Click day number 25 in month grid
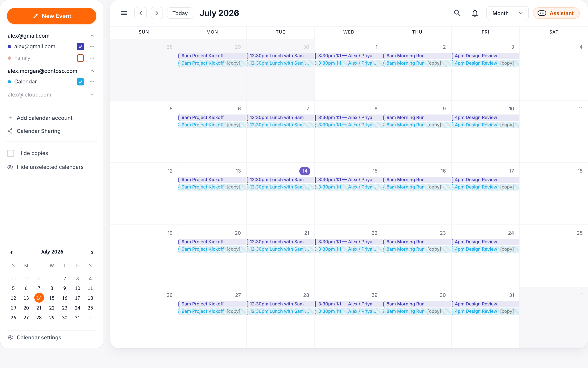588x368 pixels. [579, 233]
